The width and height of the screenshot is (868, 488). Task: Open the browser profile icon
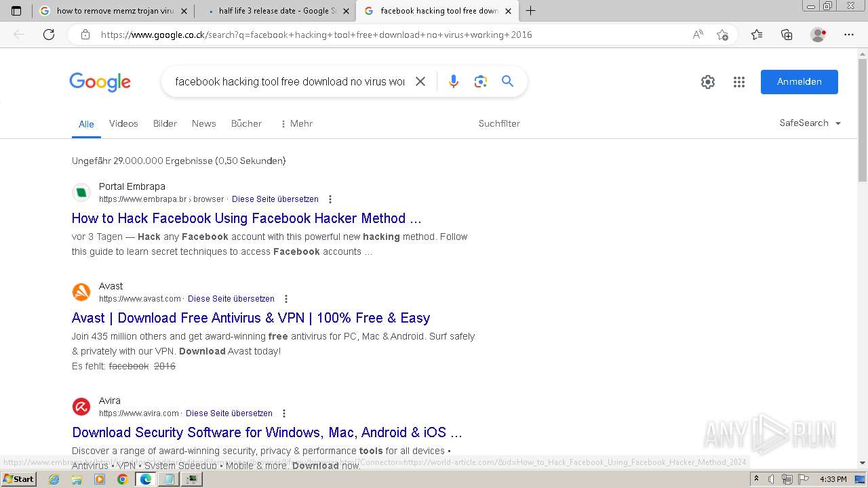818,35
